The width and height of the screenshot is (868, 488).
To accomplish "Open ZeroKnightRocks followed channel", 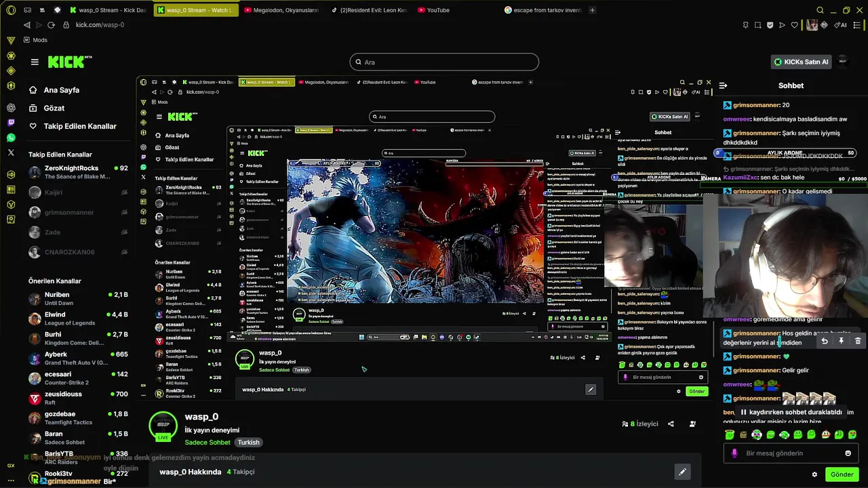I will (x=78, y=172).
